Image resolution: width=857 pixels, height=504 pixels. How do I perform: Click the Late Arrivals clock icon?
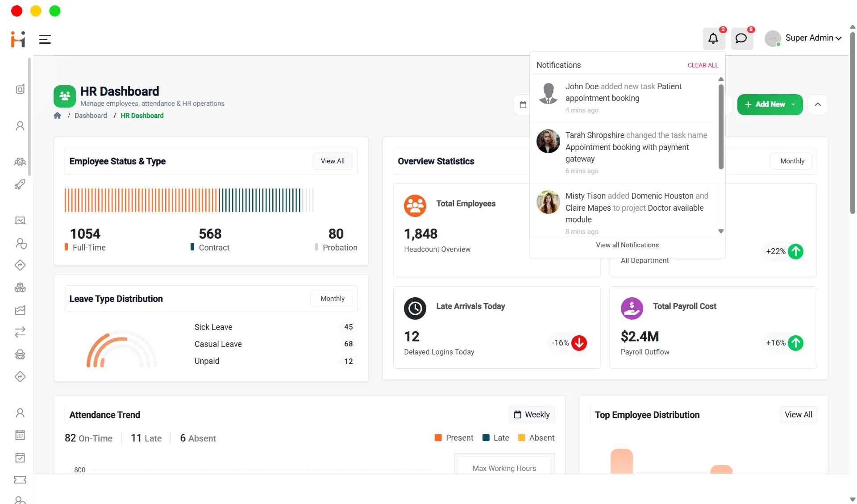tap(415, 308)
